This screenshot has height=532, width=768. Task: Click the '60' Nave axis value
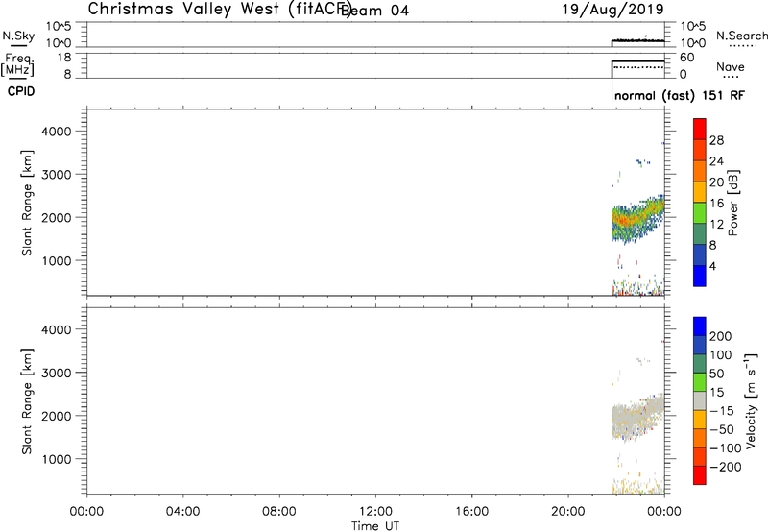click(x=686, y=58)
